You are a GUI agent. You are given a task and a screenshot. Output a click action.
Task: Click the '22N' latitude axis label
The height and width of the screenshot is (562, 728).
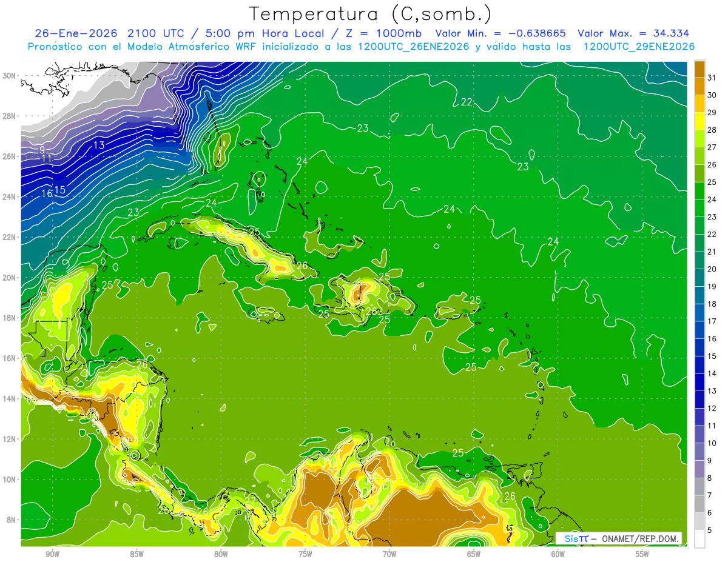pos(10,237)
